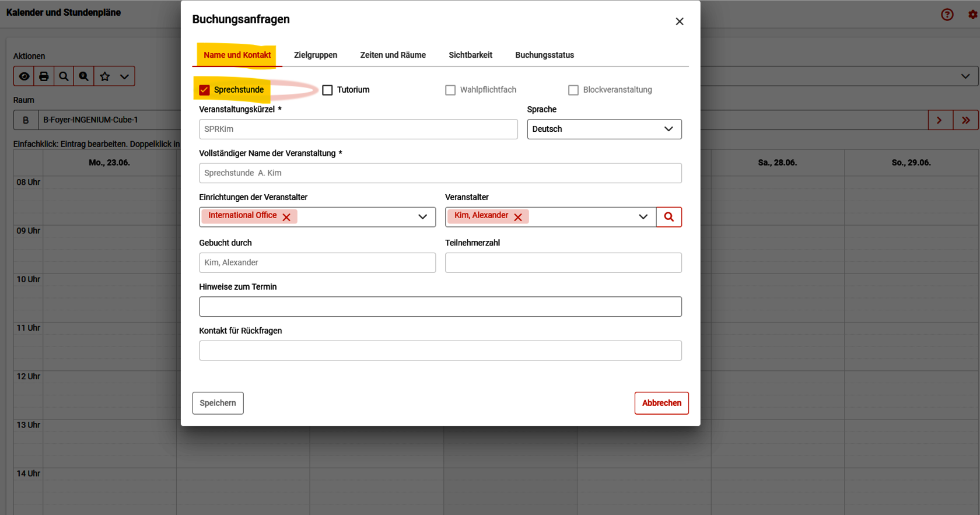
Task: Expand the background top-right dropdown chevron
Action: (965, 76)
